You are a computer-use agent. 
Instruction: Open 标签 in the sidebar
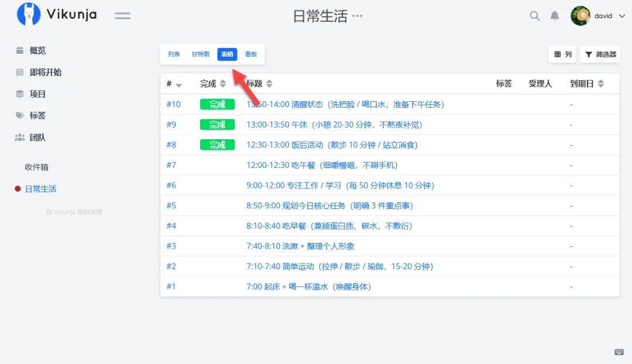[37, 115]
